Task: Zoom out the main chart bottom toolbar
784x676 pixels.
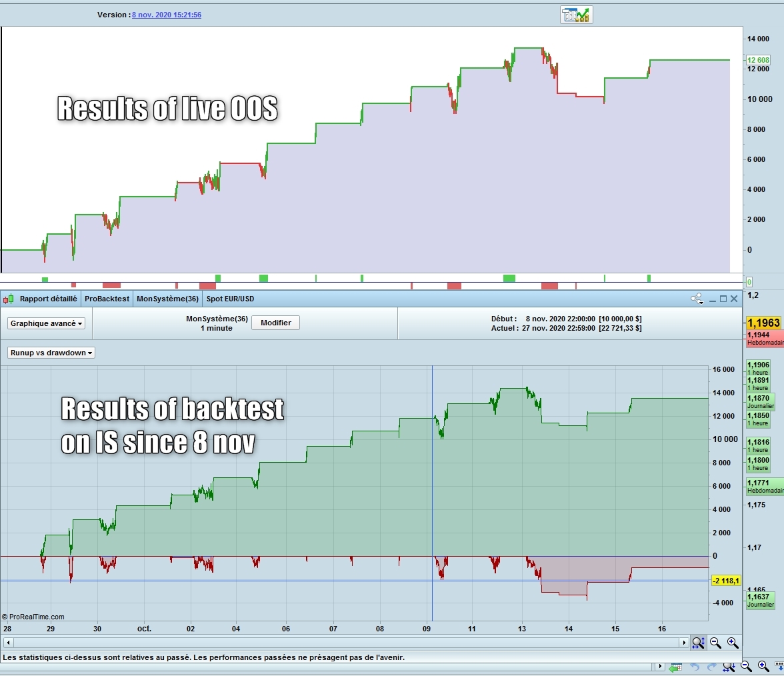Action: click(x=746, y=667)
